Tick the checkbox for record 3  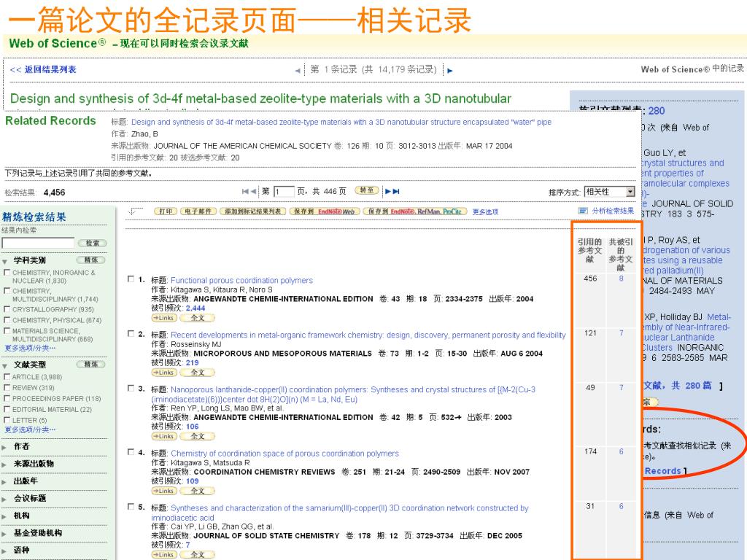point(131,388)
